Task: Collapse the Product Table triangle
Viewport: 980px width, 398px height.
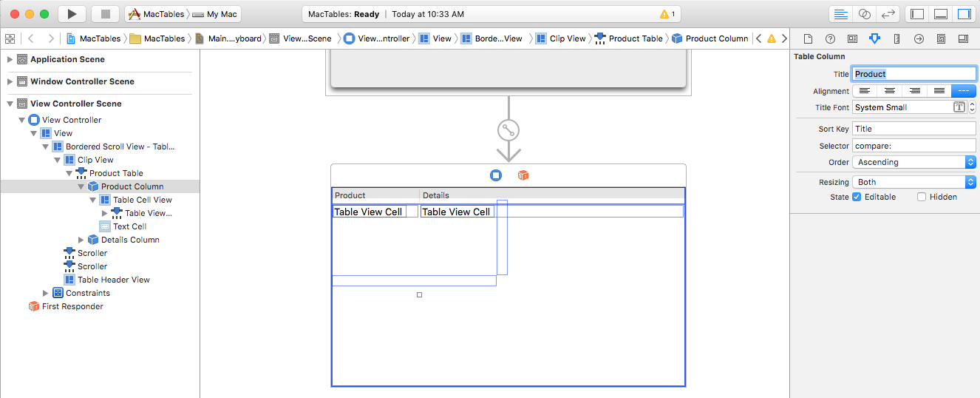Action: (69, 173)
